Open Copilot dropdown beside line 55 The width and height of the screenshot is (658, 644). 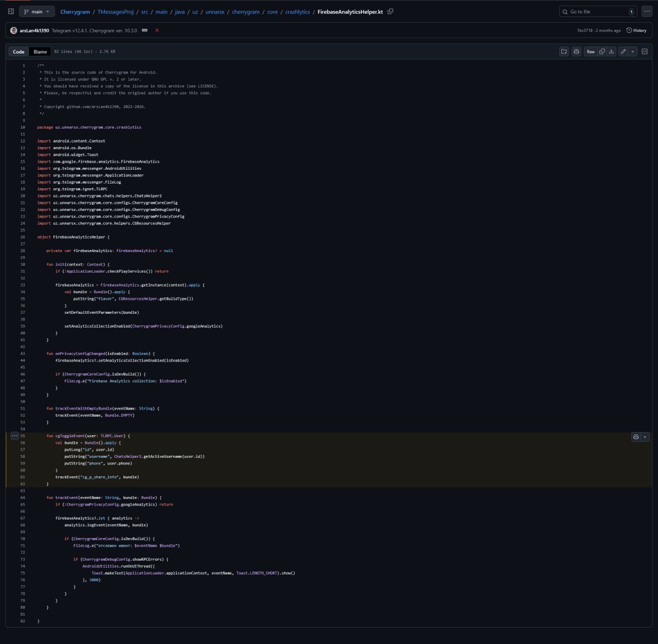tap(645, 437)
